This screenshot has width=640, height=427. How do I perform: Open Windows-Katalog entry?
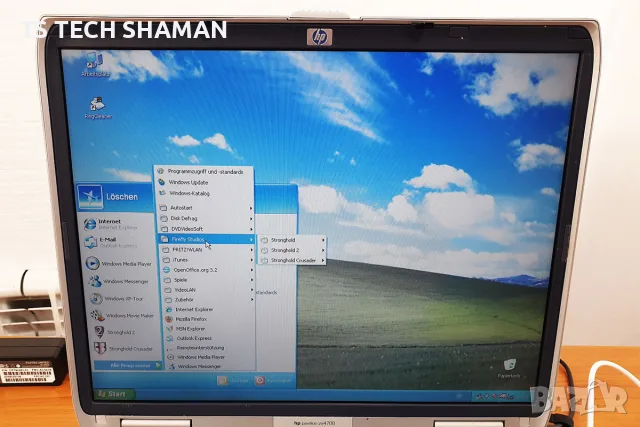(x=204, y=193)
